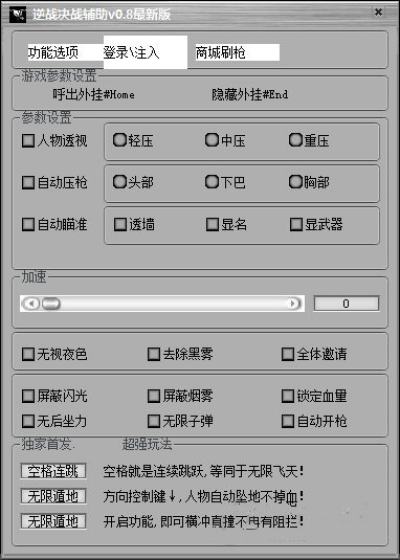This screenshot has height=560, width=400.
Task: Click the app icon in the title bar
Action: pos(18,15)
